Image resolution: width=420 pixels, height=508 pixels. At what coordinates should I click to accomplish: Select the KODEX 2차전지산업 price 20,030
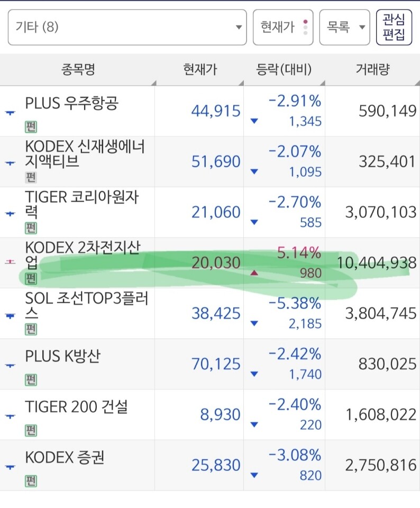pyautogui.click(x=216, y=263)
